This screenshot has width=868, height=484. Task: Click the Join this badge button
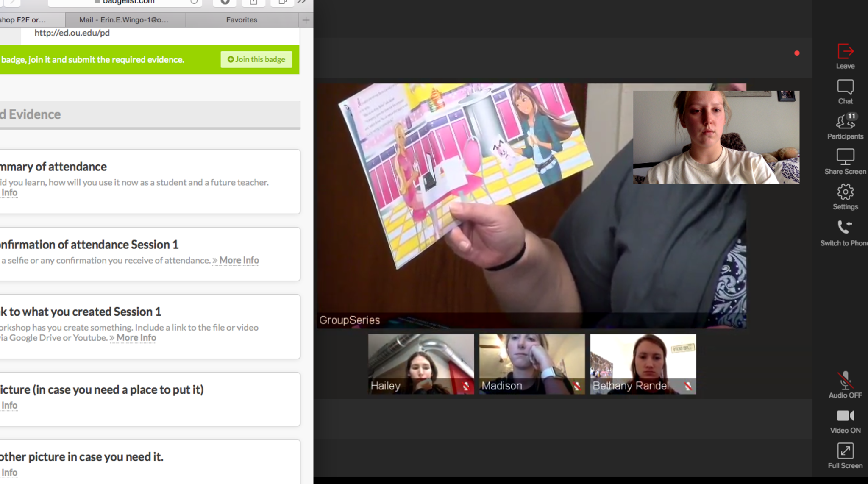pyautogui.click(x=256, y=59)
